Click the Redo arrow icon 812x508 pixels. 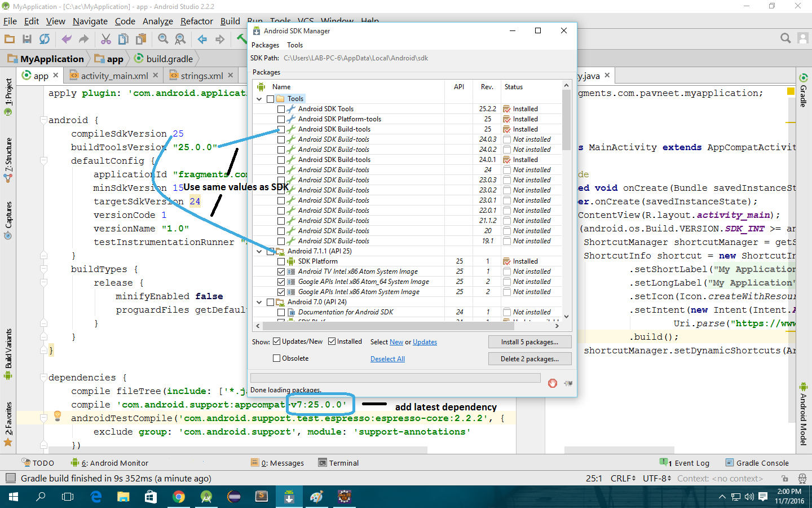(x=84, y=39)
